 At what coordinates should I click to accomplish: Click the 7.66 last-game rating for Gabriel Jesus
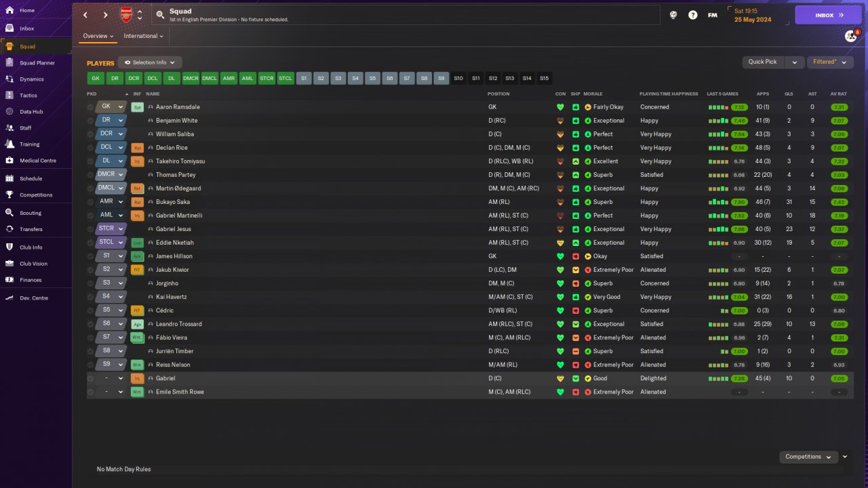coord(739,229)
